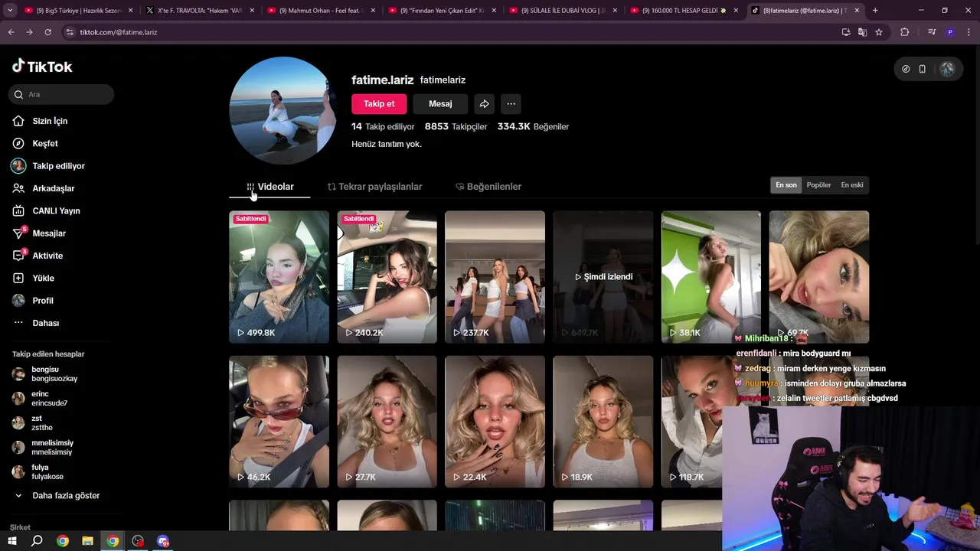The width and height of the screenshot is (980, 551).
Task: Share the fatime.lariz profile
Action: click(484, 104)
